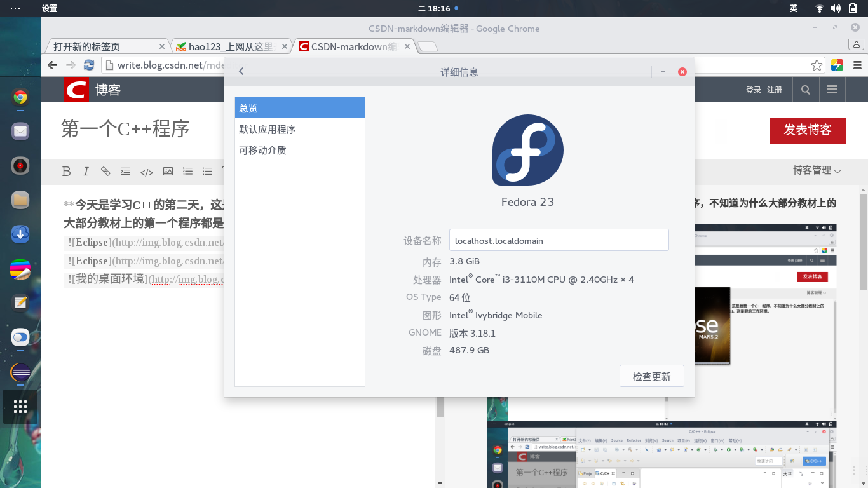Screen dimensions: 868x488
Task: Click 检查更新 button
Action: tap(652, 376)
